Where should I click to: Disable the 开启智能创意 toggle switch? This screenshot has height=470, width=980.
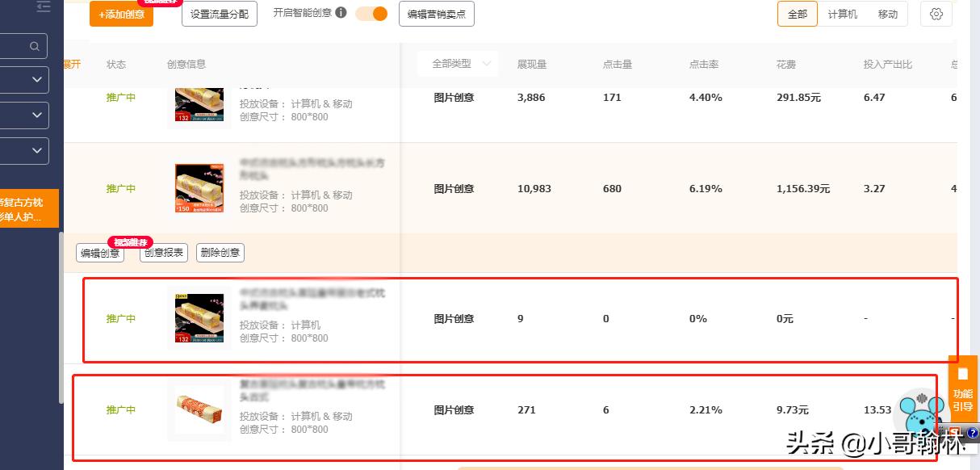(x=371, y=14)
